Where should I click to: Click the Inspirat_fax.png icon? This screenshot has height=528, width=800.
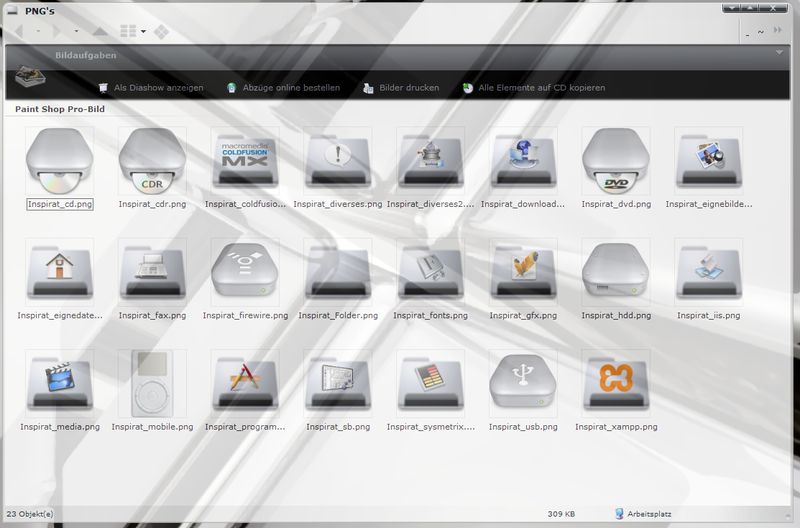pos(152,271)
